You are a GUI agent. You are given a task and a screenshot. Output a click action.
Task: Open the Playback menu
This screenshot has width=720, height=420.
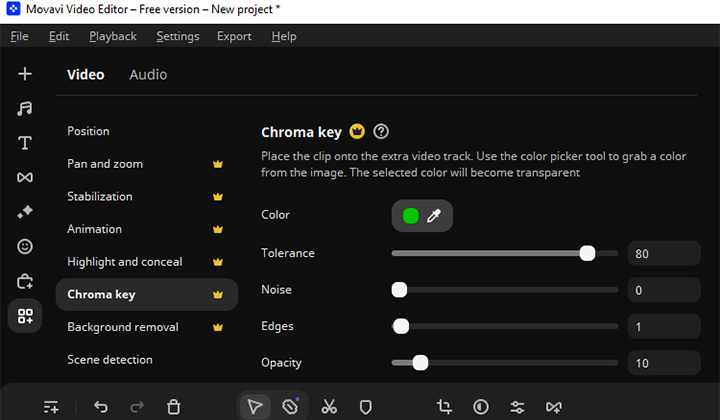tap(113, 36)
